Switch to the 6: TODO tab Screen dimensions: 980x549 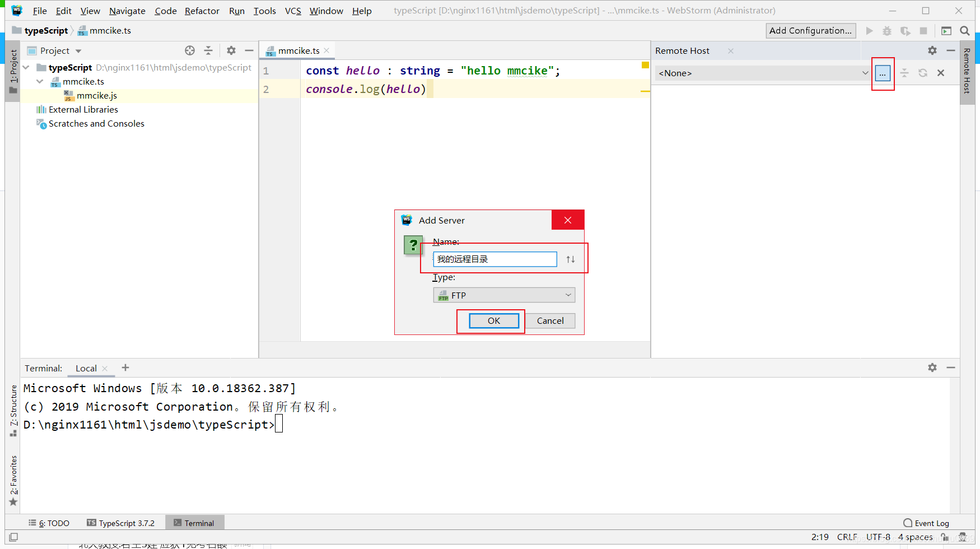[x=49, y=523]
